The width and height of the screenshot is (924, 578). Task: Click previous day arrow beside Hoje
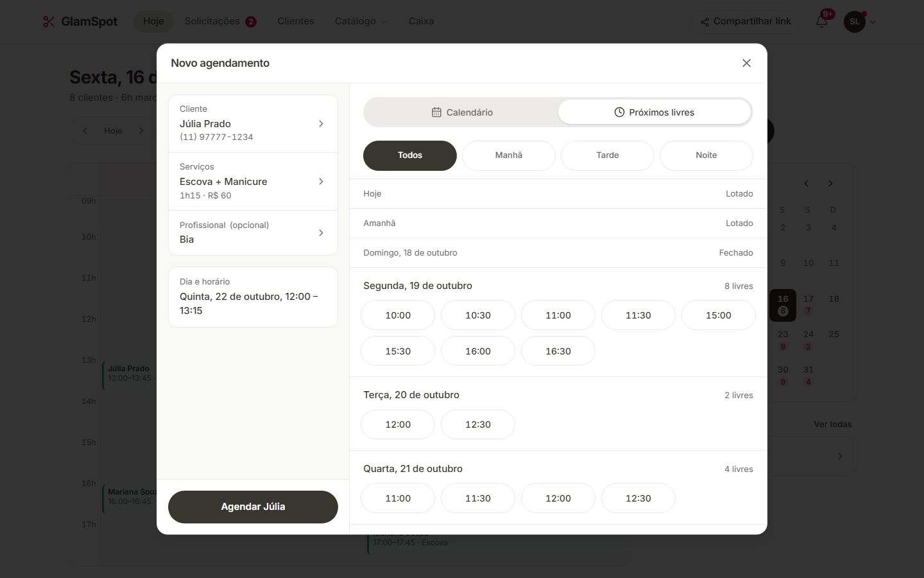pyautogui.click(x=85, y=130)
